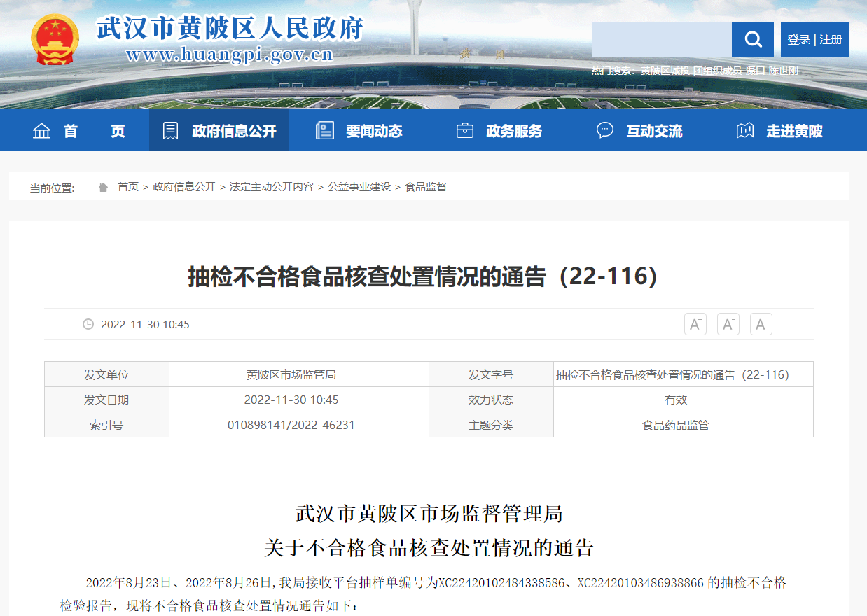This screenshot has width=867, height=616.
Task: Click hot search term 团组织成员
Action: pos(718,71)
